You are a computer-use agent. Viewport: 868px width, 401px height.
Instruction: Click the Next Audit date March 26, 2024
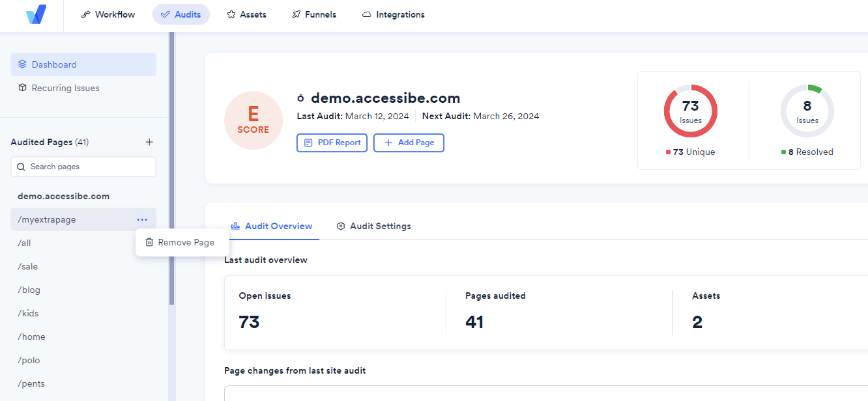506,117
